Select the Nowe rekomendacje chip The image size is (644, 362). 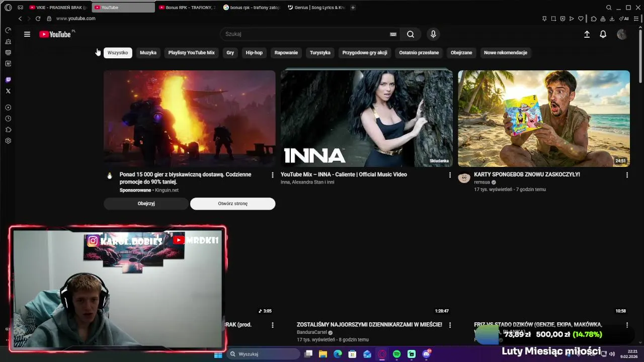point(506,52)
